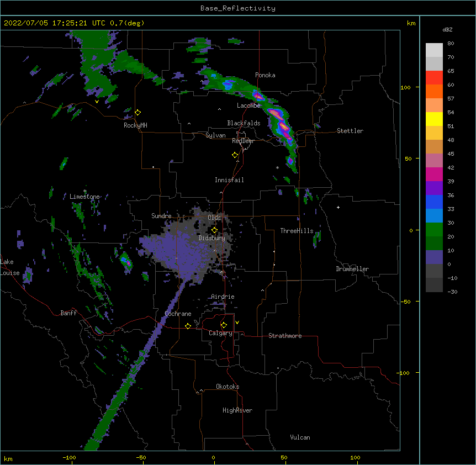The height and width of the screenshot is (465, 476).
Task: Click the RedDeer city label
Action: point(243,141)
